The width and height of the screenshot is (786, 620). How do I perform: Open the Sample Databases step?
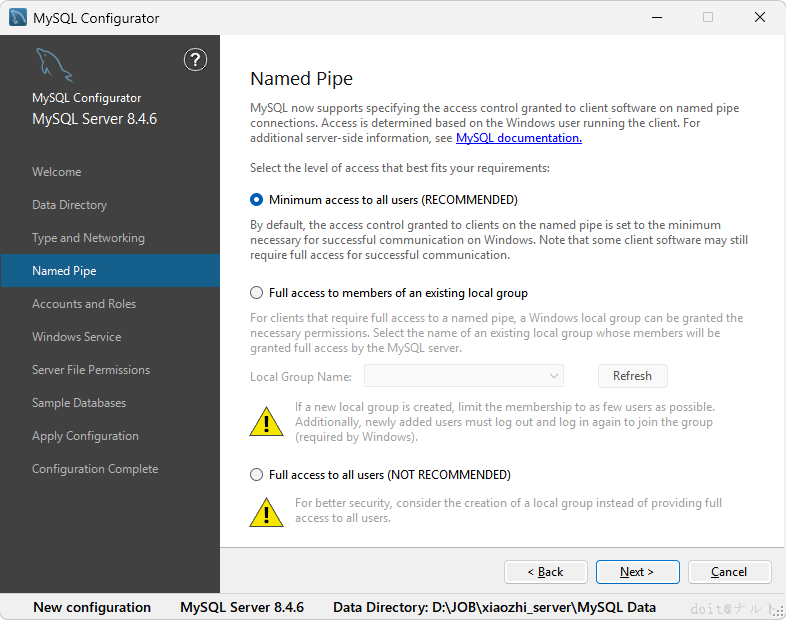(79, 403)
